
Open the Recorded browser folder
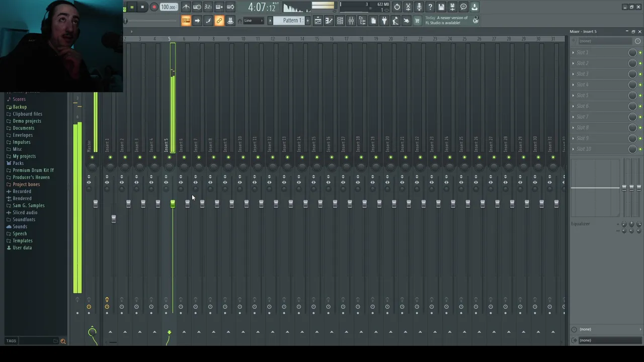pyautogui.click(x=22, y=192)
